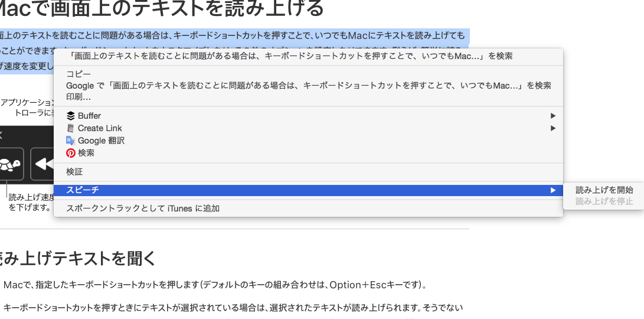This screenshot has width=644, height=319.
Task: Click the first line of highlighted intro paragraph
Action: tap(233, 35)
